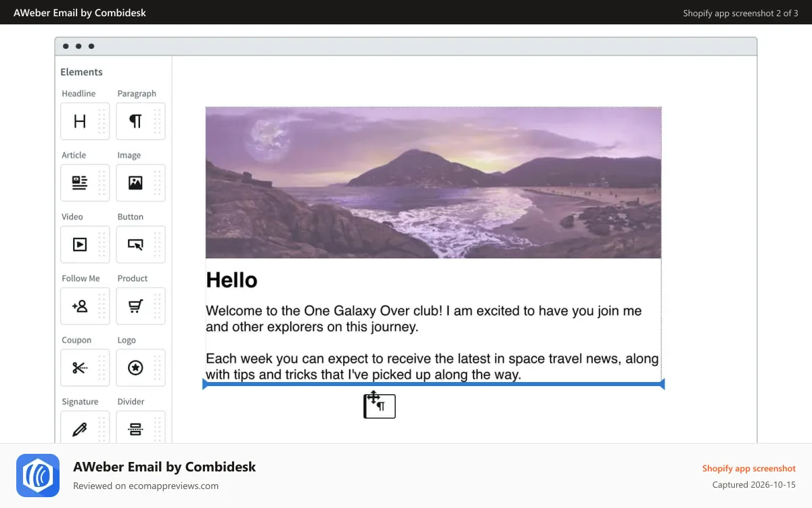Click the Hello headline in email
812x508 pixels.
[231, 280]
